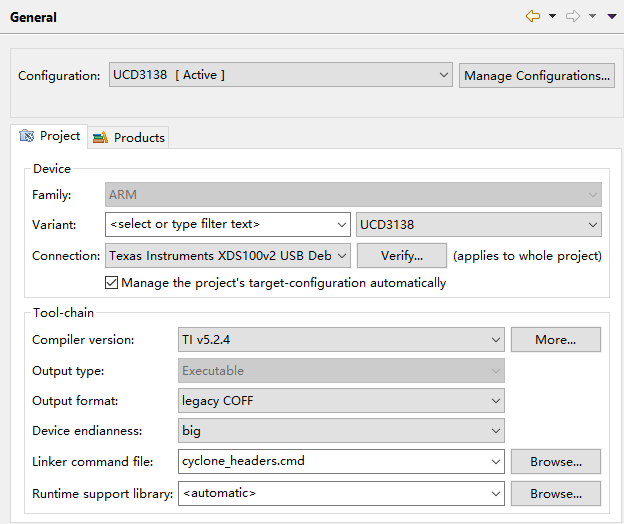This screenshot has height=524, width=624.
Task: Switch to the Project tab
Action: 50,137
